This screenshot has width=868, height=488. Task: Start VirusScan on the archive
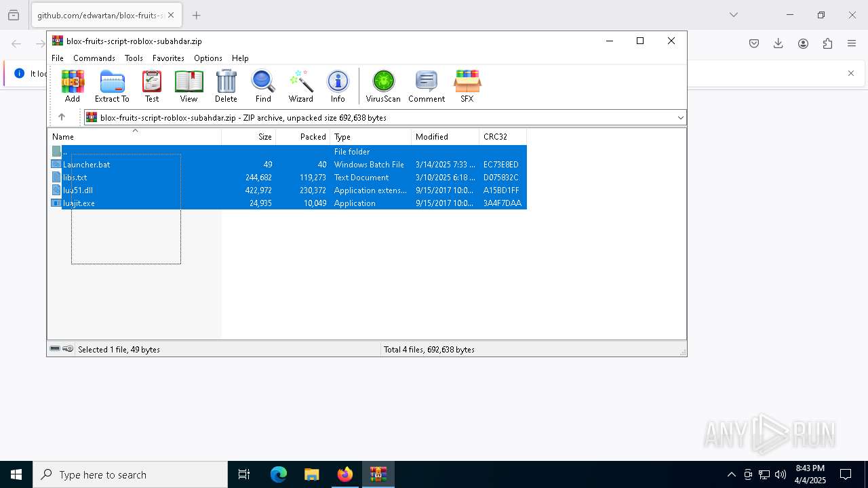383,86
